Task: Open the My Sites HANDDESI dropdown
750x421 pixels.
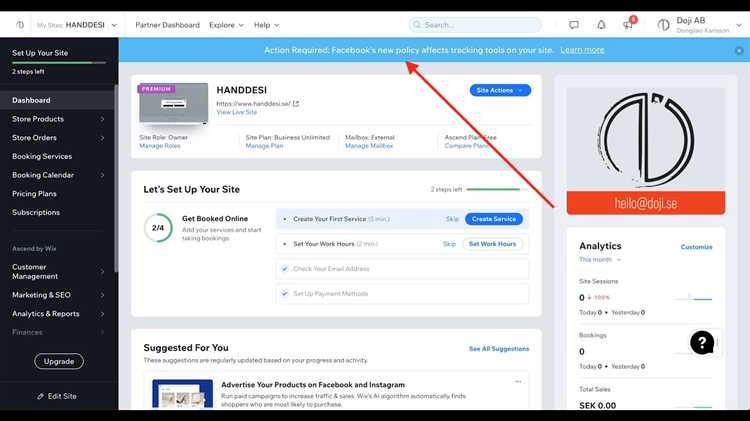Action: tap(77, 25)
